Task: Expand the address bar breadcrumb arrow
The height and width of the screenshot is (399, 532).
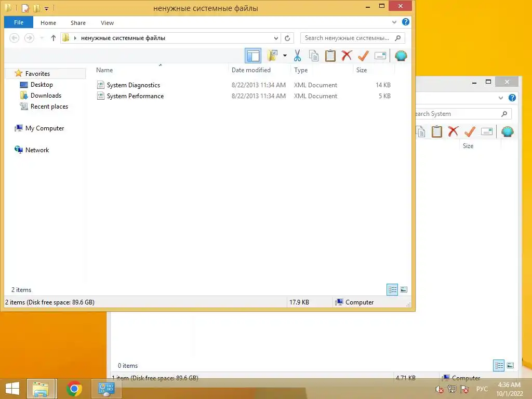Action: 75,38
